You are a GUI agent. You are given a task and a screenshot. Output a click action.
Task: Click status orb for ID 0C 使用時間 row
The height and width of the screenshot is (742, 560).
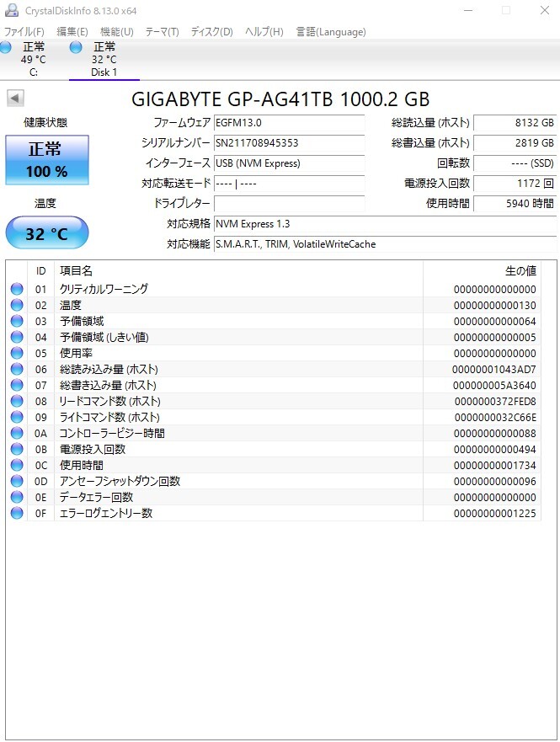pyautogui.click(x=17, y=465)
